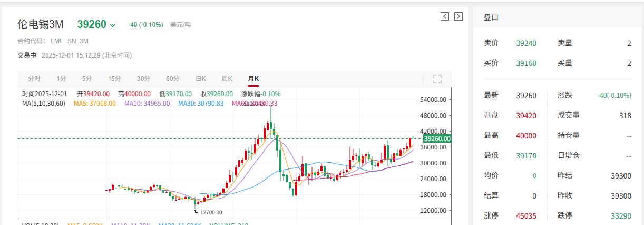Switch to the 日K daily chart
Image resolution: width=644 pixels, height=225 pixels.
click(x=201, y=79)
